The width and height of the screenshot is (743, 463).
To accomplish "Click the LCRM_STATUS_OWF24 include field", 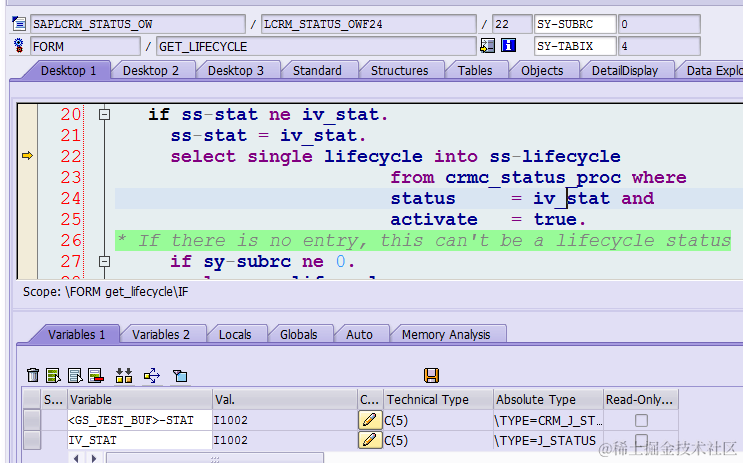I will [369, 24].
